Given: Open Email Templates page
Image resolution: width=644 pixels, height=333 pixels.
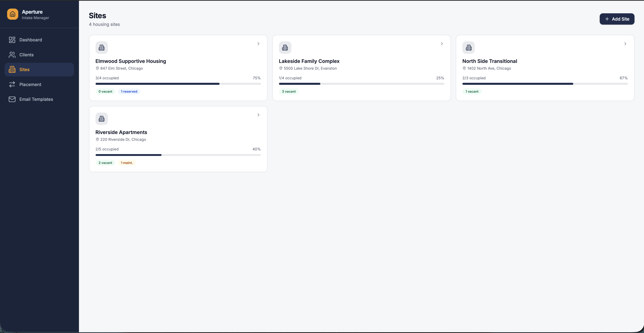Looking at the screenshot, I should pyautogui.click(x=39, y=99).
